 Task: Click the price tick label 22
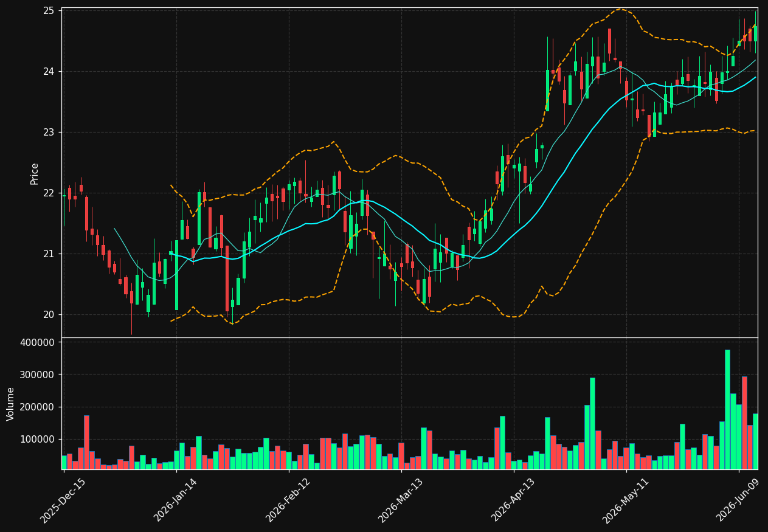[49, 193]
